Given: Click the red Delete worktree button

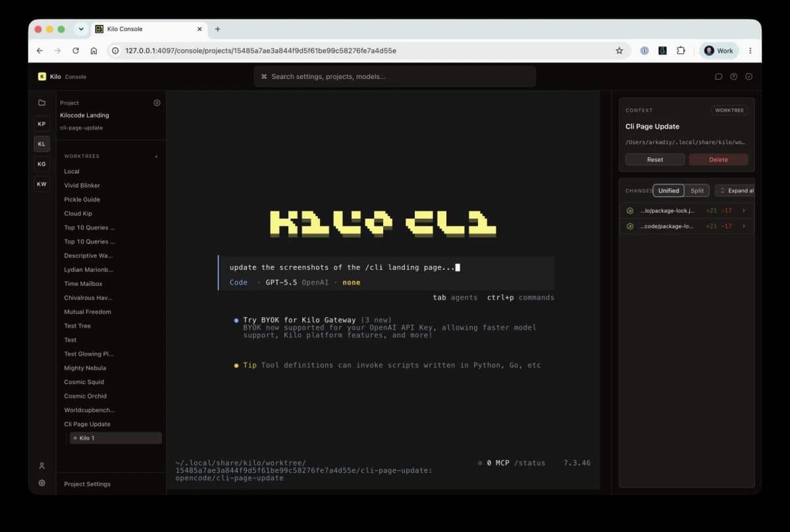Looking at the screenshot, I should (x=718, y=159).
